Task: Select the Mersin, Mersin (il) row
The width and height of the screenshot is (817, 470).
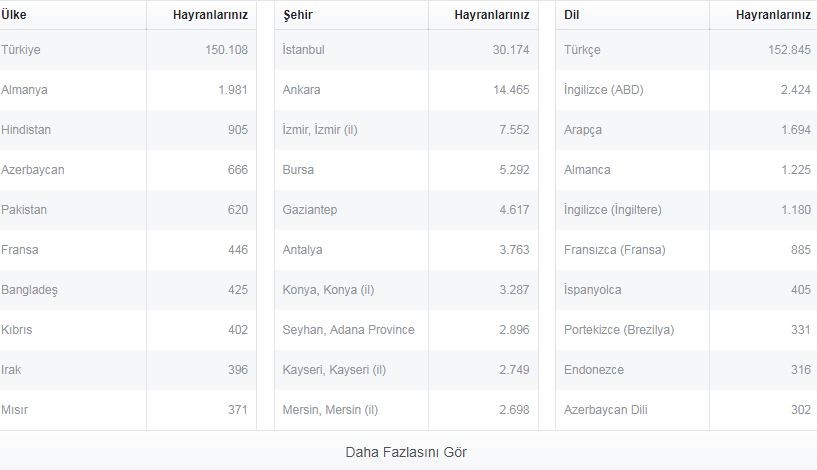Action: 406,410
